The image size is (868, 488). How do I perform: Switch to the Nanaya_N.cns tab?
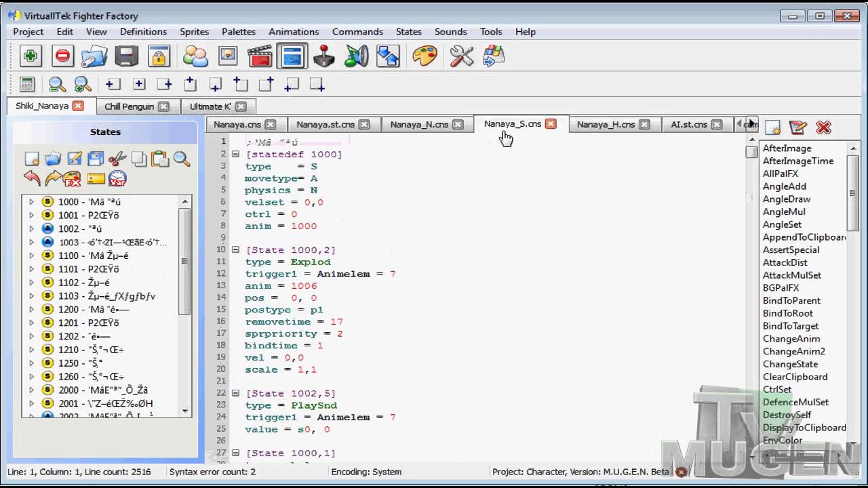419,125
